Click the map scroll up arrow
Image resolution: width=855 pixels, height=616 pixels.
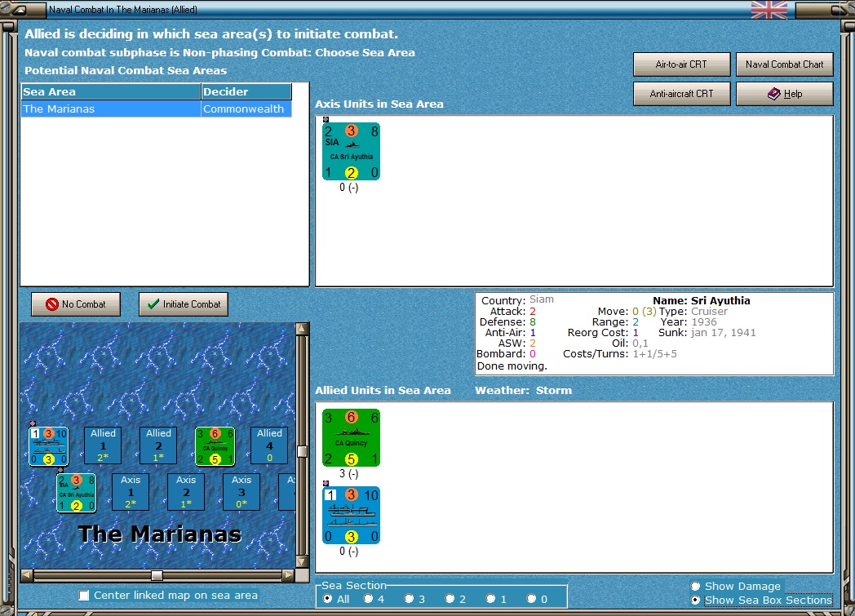point(302,328)
